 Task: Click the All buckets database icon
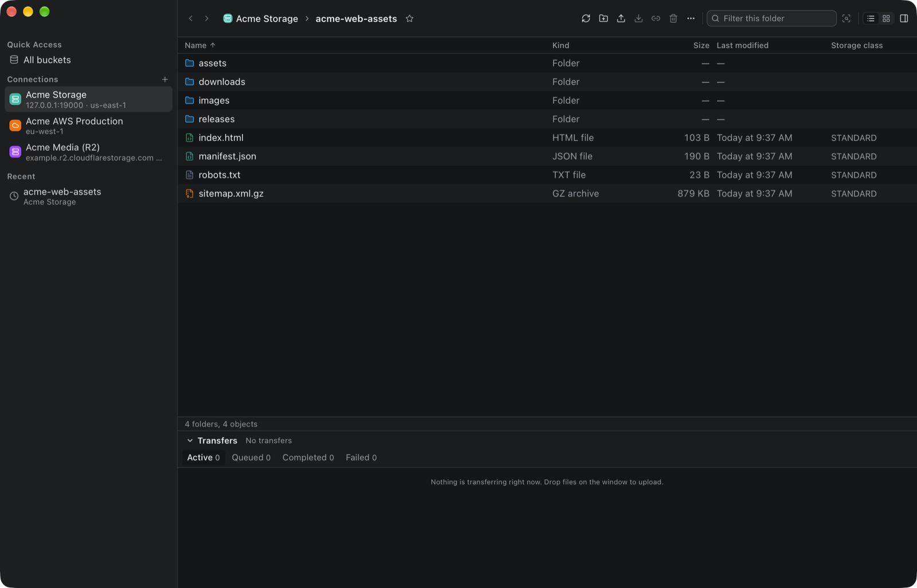click(14, 60)
